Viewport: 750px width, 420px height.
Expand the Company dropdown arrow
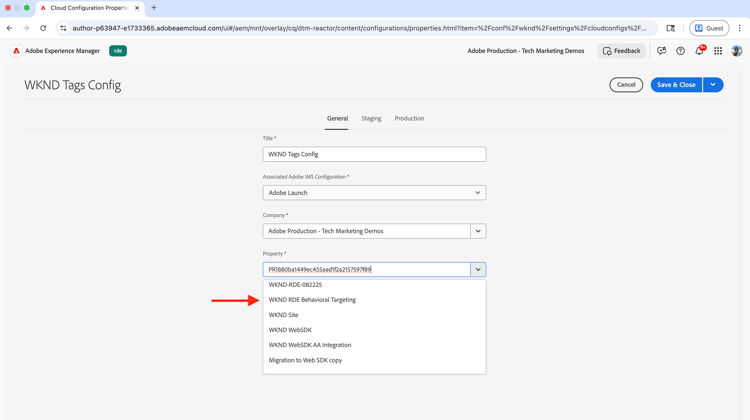(478, 231)
